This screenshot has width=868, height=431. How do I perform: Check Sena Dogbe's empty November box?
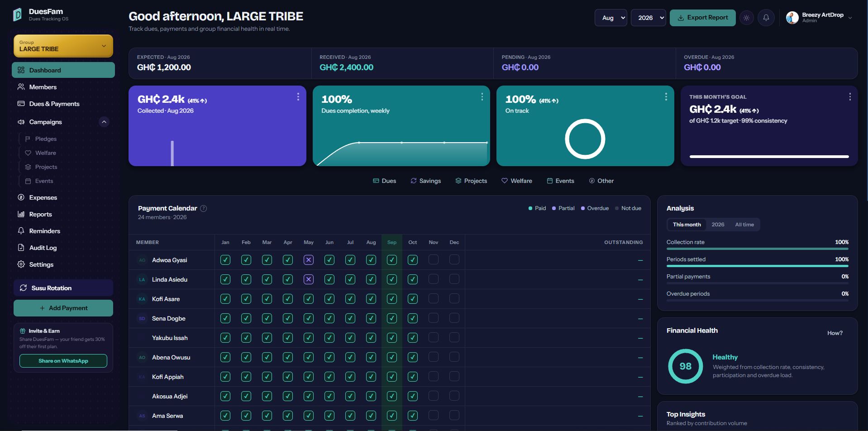click(434, 318)
